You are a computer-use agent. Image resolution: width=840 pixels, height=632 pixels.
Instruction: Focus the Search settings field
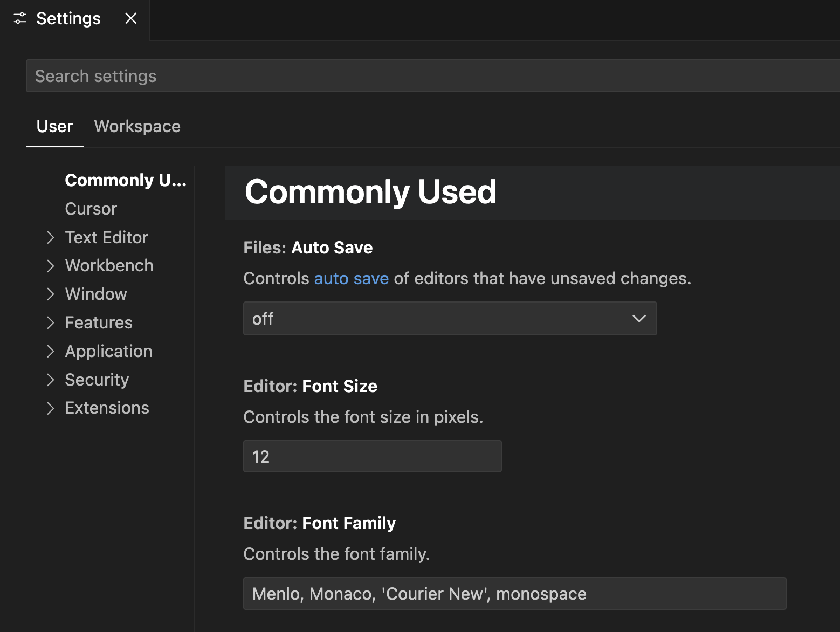click(432, 76)
